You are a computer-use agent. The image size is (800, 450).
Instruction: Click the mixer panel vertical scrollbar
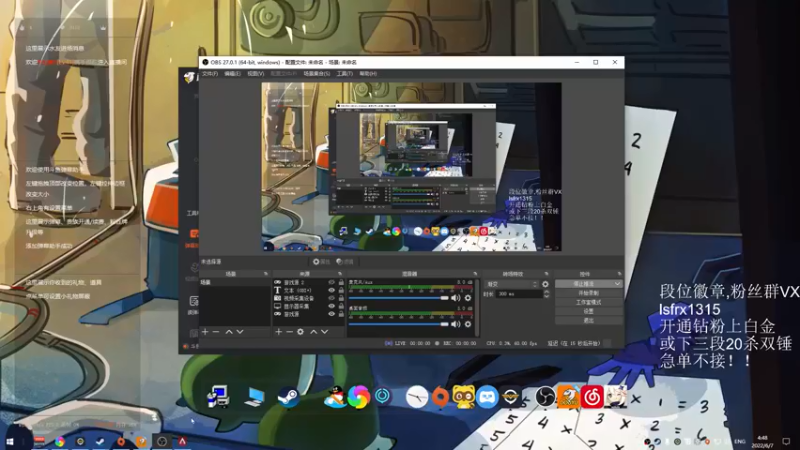coord(478,308)
